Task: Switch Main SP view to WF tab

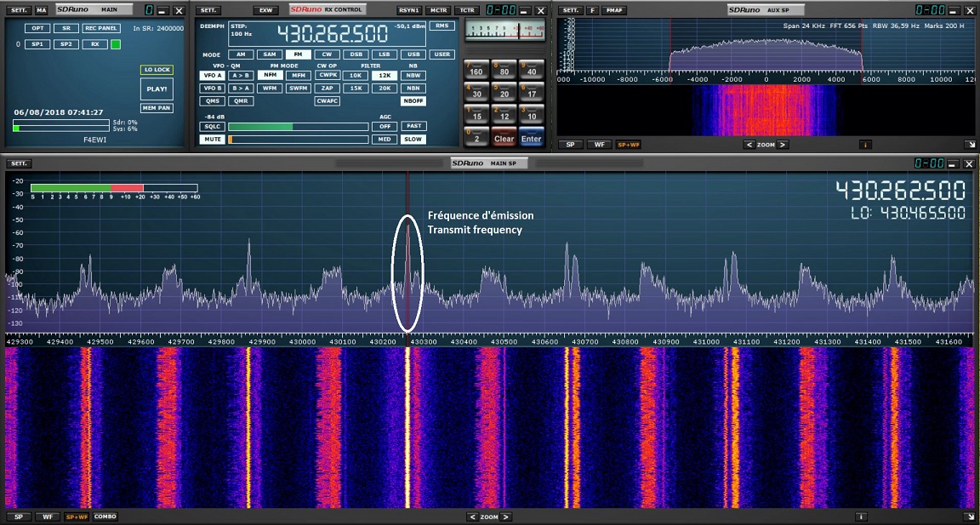Action: [47, 516]
